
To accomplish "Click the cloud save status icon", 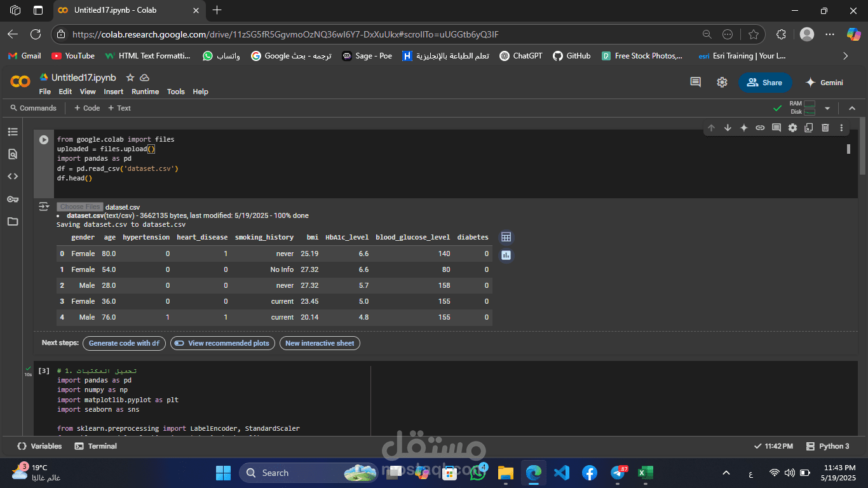I will (x=144, y=78).
